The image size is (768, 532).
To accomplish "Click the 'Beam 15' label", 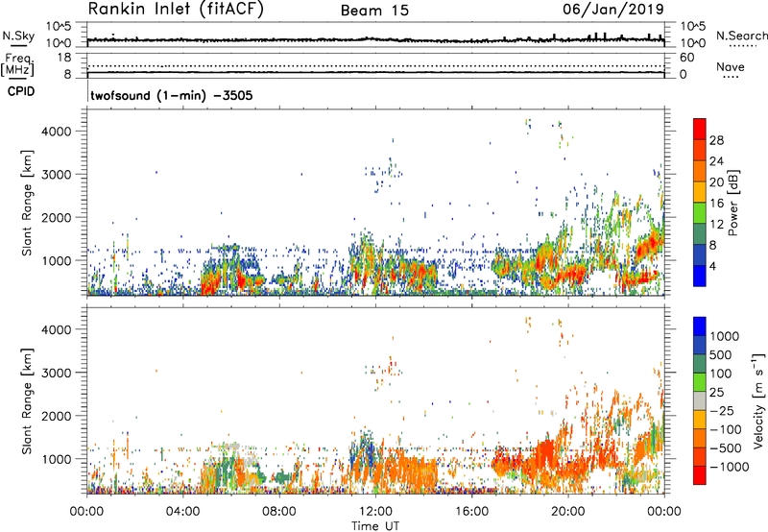I will tap(374, 11).
